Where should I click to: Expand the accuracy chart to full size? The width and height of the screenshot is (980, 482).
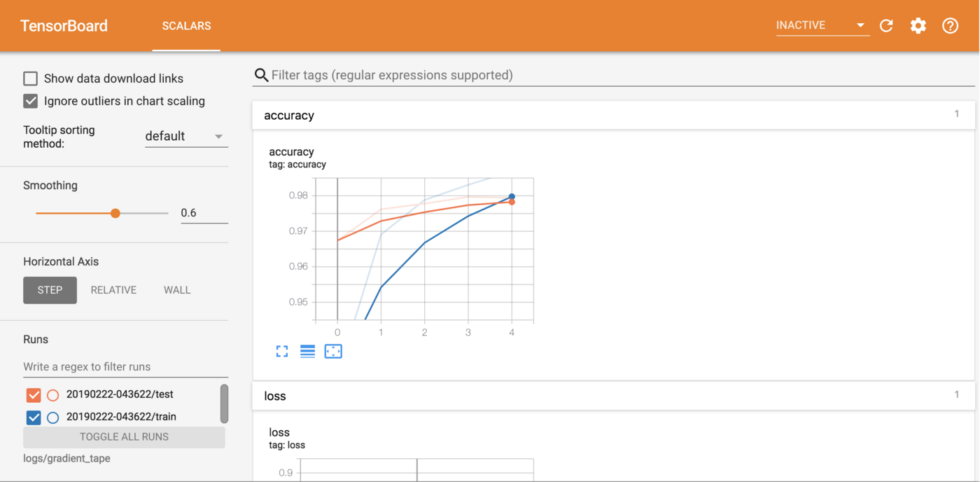282,351
